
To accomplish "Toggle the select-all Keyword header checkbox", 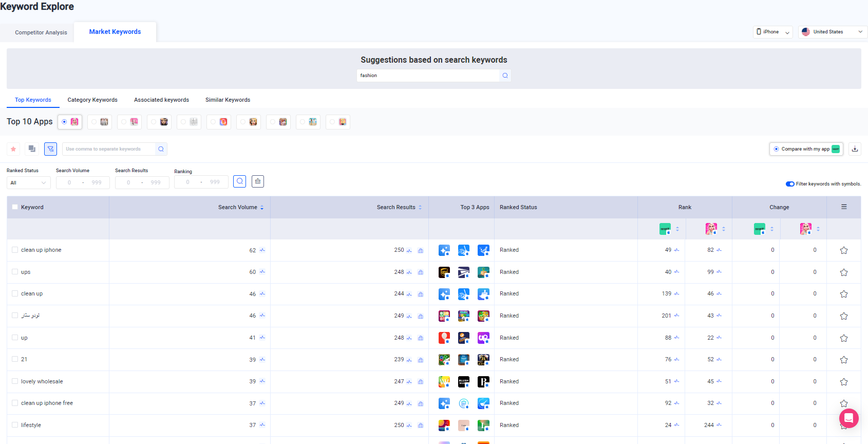I will coord(15,207).
